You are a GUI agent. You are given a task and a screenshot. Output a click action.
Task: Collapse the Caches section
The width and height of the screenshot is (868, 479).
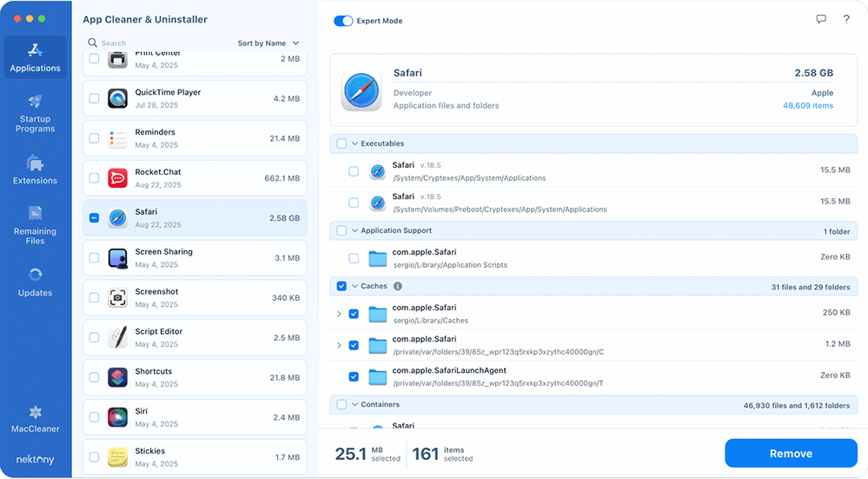coord(354,286)
